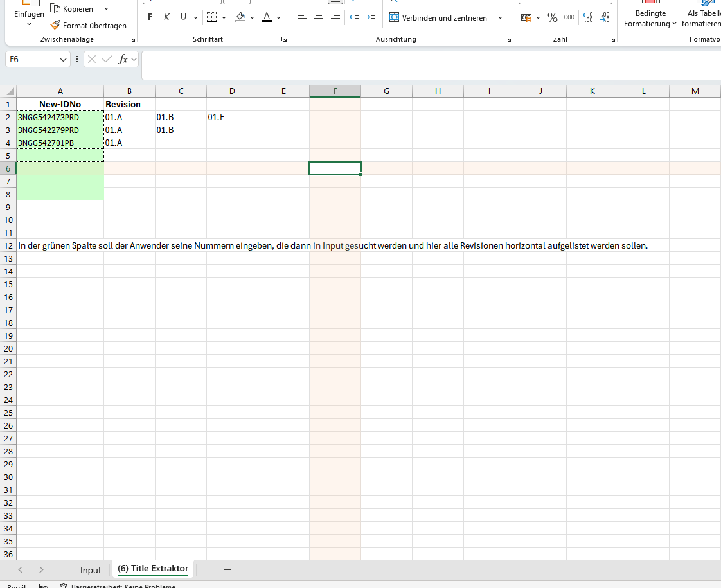Image resolution: width=721 pixels, height=588 pixels.
Task: Apply the accounting number format icon
Action: tap(526, 17)
